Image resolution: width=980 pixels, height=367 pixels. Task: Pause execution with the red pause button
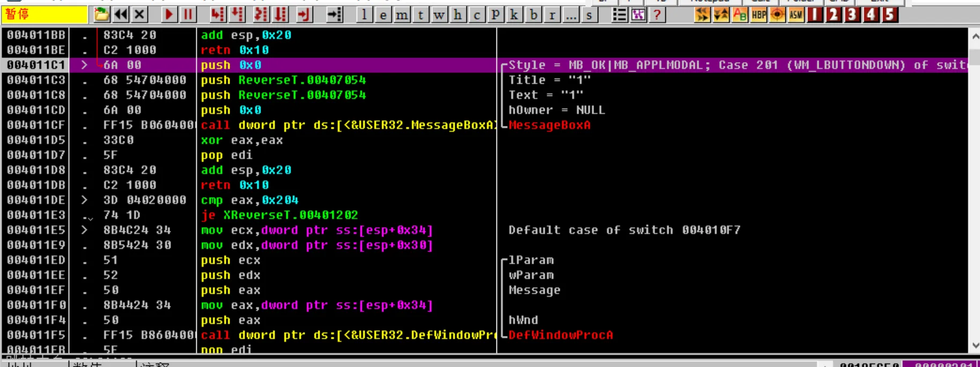[188, 14]
